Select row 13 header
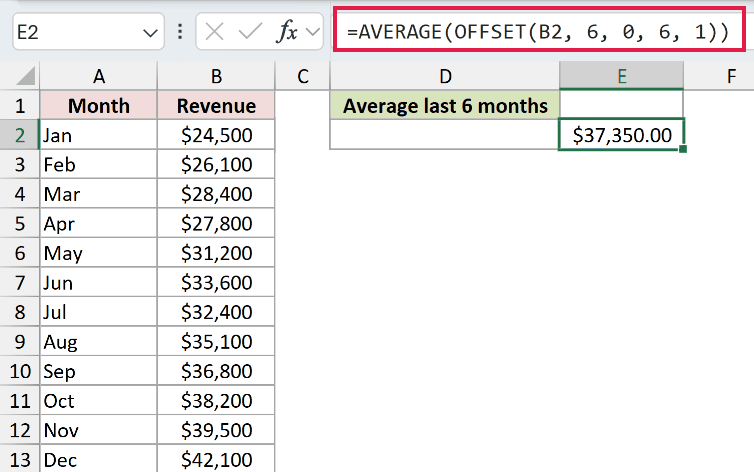This screenshot has width=754, height=472. point(20,459)
